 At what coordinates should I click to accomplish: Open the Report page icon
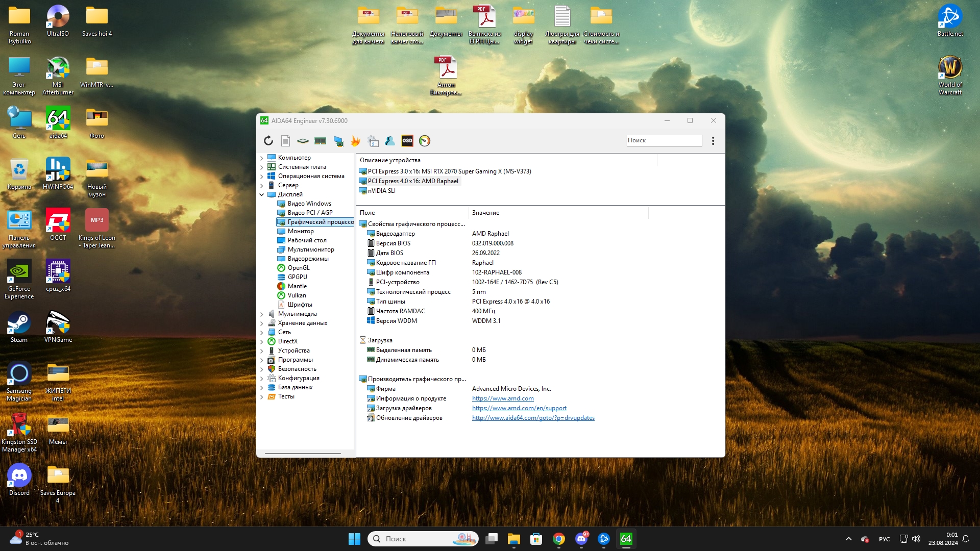click(286, 141)
